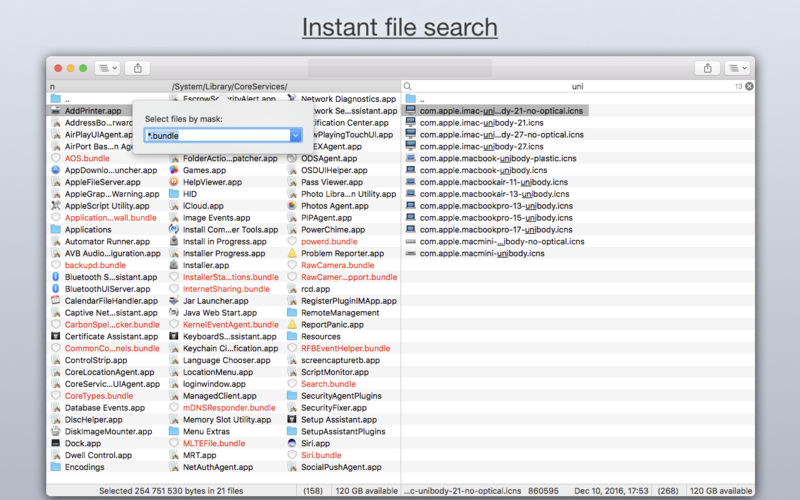Click the Siri.app icon
This screenshot has height=500, width=800.
pyautogui.click(x=292, y=443)
